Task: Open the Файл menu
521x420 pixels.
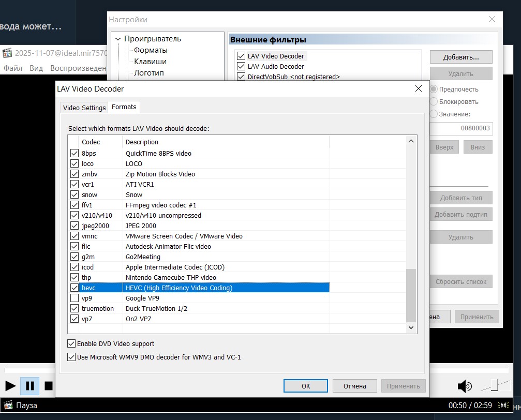Action: [x=13, y=68]
